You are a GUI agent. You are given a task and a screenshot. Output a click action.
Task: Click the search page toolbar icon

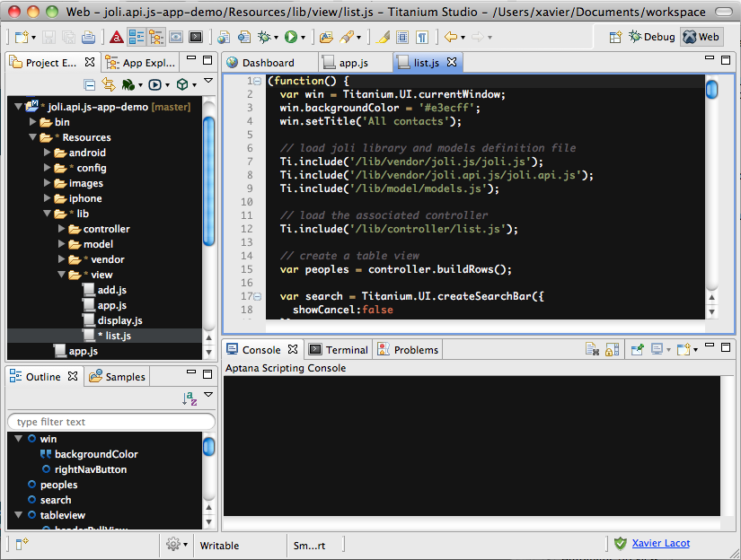(243, 37)
